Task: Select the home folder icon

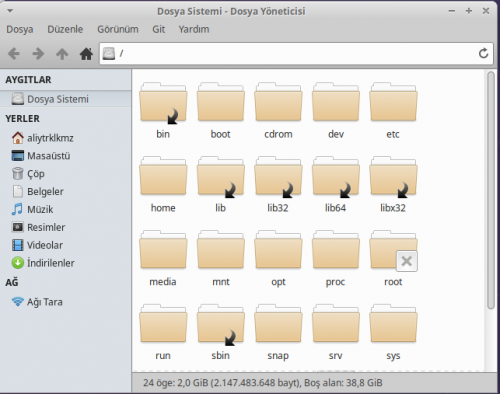Action: (x=163, y=176)
